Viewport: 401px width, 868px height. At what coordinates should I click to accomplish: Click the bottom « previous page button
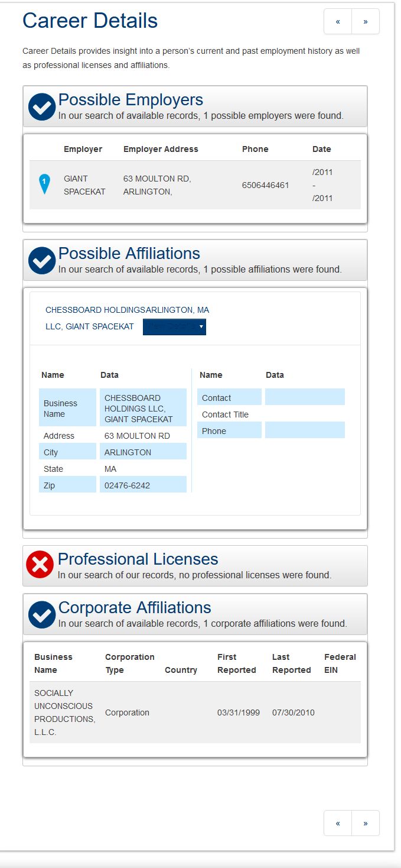pyautogui.click(x=338, y=823)
